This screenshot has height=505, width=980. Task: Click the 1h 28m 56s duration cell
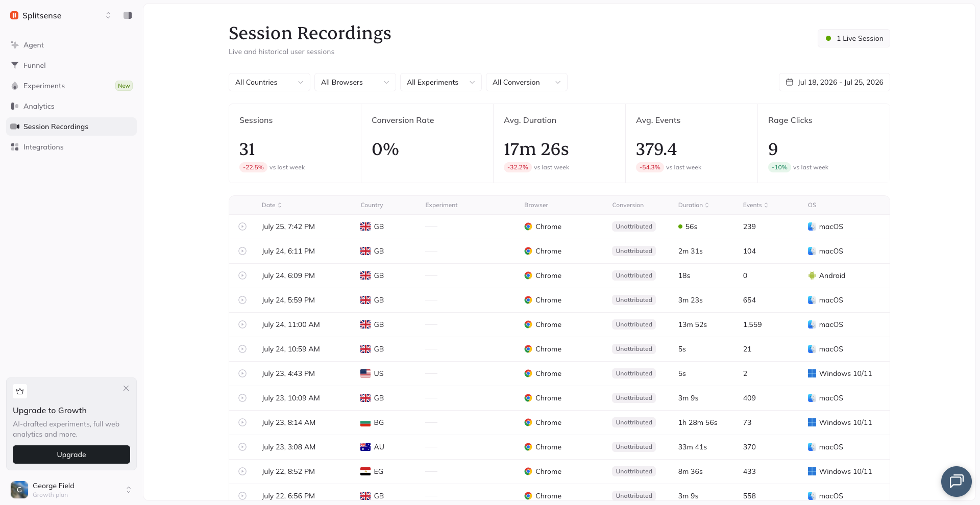pyautogui.click(x=698, y=422)
